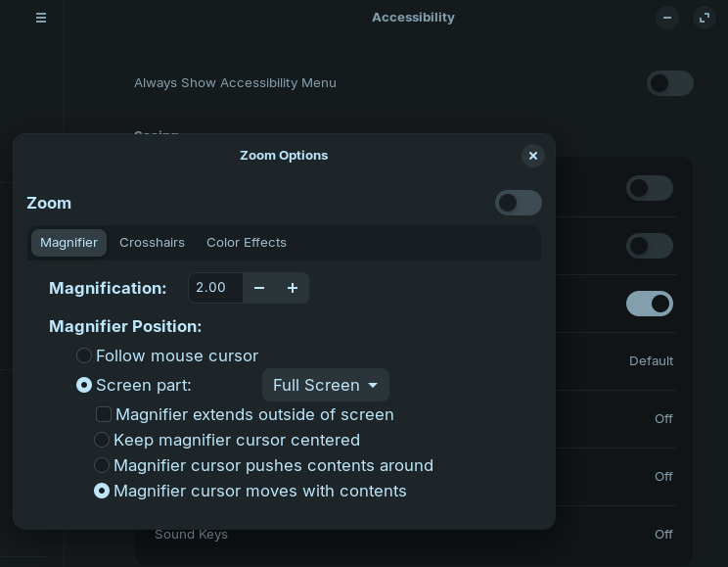Switch to the Magnifier tab

[68, 243]
